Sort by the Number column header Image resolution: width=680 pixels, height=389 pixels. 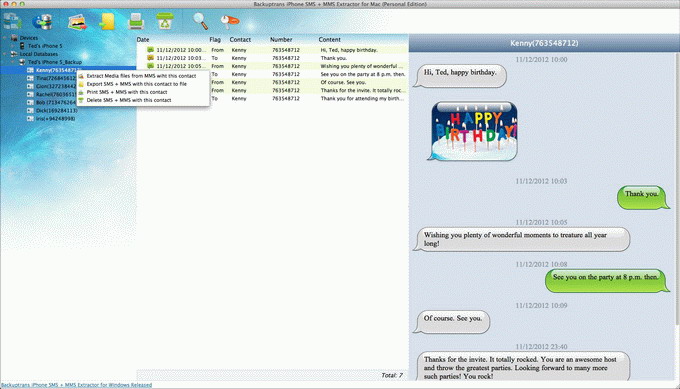click(281, 39)
